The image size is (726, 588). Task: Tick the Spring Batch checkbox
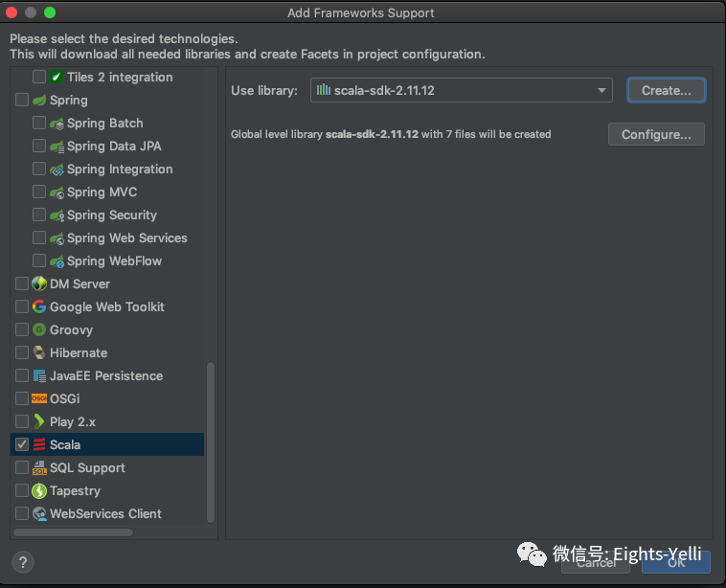pos(39,123)
